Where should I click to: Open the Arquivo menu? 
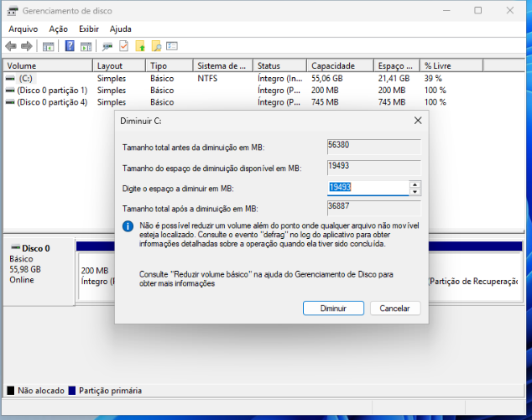click(23, 29)
